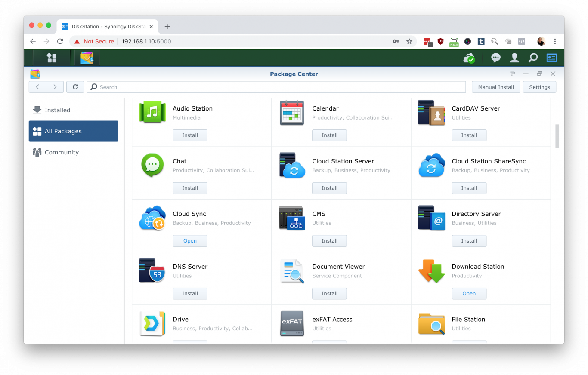Refresh the Package Center list

[75, 87]
